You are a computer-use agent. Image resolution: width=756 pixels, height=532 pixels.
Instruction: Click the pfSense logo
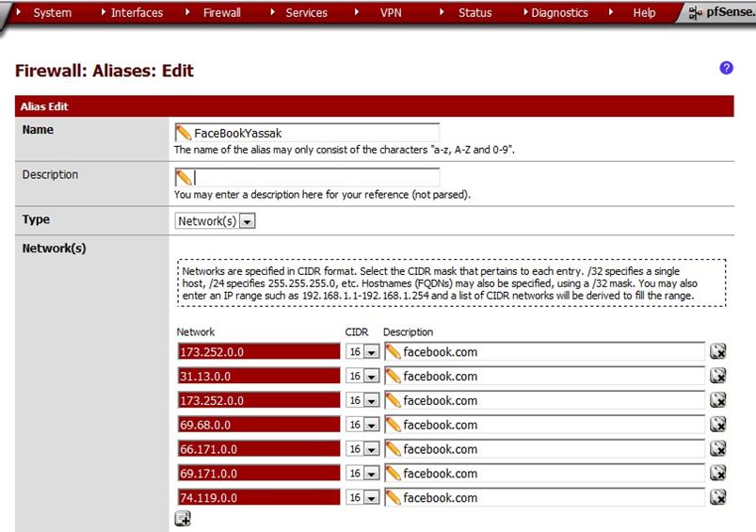(721, 12)
